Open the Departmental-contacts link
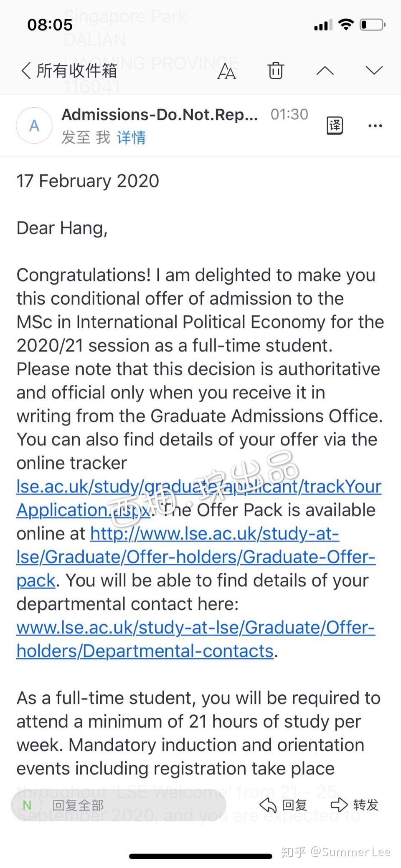The width and height of the screenshot is (401, 868). tap(195, 639)
